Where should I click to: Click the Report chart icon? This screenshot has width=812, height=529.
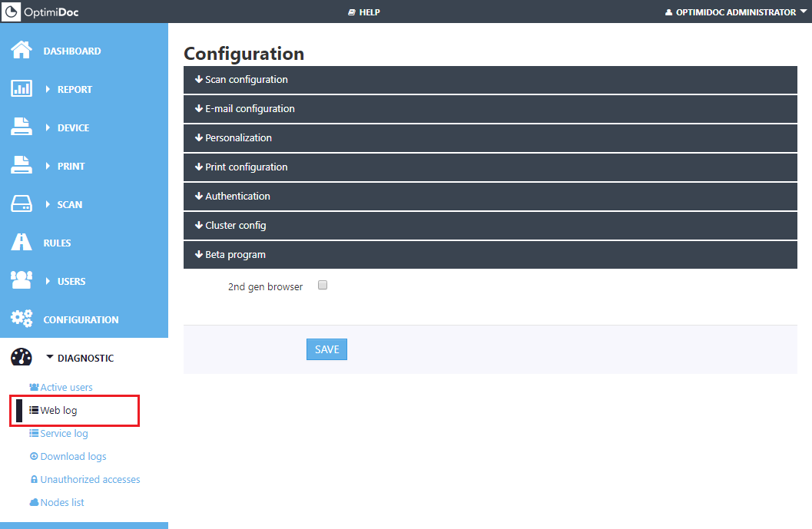[x=22, y=89]
